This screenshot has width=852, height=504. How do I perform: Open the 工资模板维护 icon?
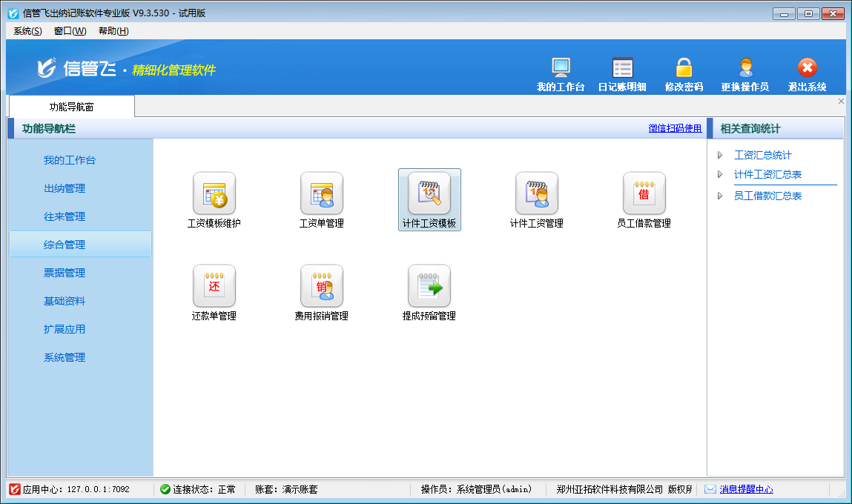tap(214, 194)
